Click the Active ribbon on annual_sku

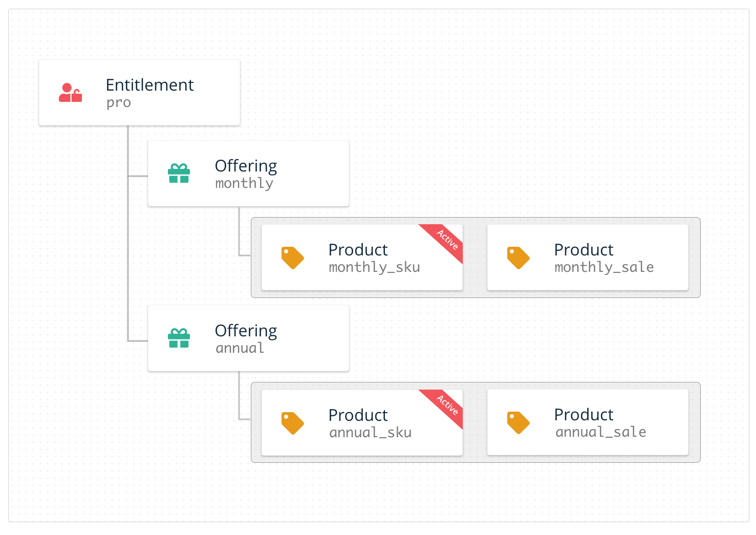click(x=447, y=404)
